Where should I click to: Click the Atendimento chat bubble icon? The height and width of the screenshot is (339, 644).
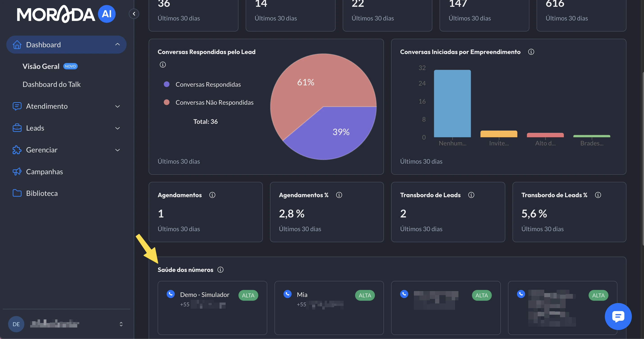tap(17, 106)
